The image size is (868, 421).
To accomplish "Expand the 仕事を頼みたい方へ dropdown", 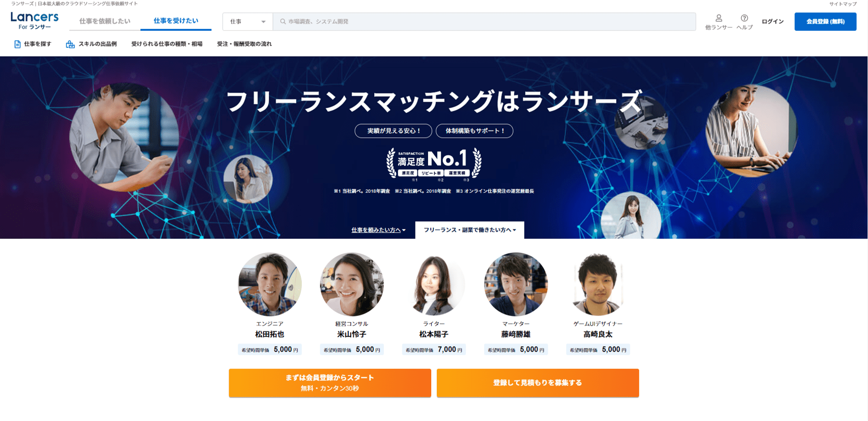I will pos(378,230).
